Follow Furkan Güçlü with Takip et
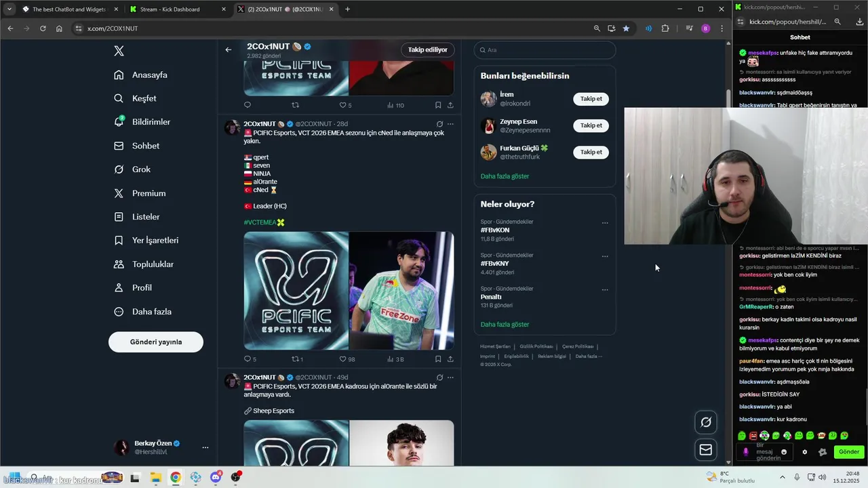Screen dimensions: 868x488 (591, 152)
